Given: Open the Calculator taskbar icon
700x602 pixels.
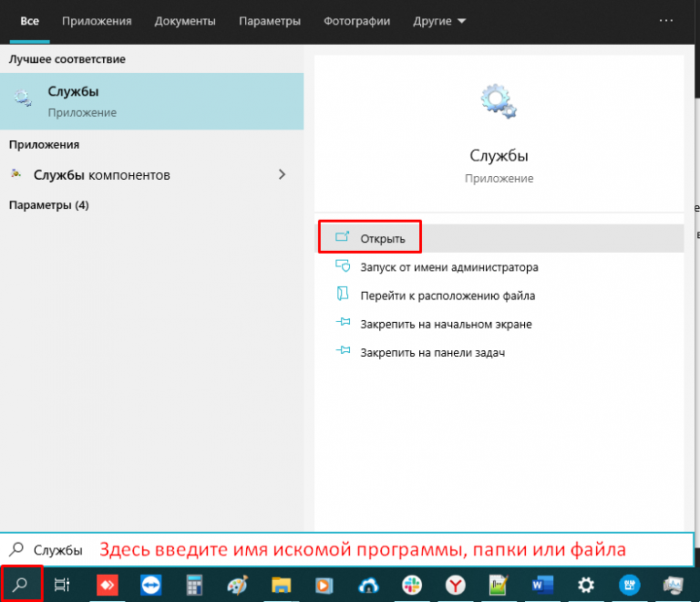Looking at the screenshot, I should [193, 585].
